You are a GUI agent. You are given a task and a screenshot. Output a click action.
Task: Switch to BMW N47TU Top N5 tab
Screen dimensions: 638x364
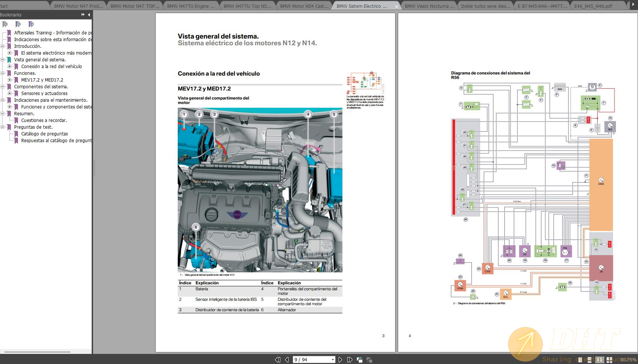coord(247,6)
